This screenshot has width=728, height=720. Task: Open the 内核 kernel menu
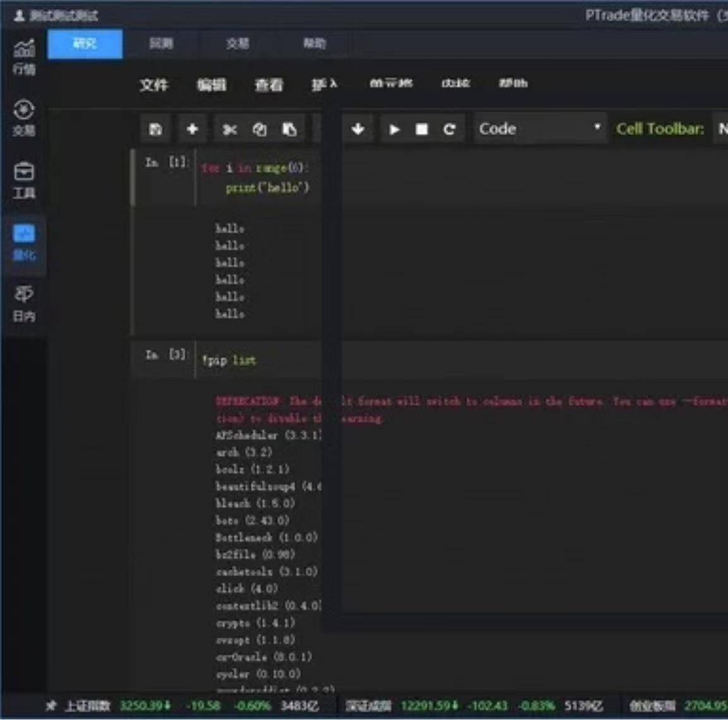[x=455, y=84]
